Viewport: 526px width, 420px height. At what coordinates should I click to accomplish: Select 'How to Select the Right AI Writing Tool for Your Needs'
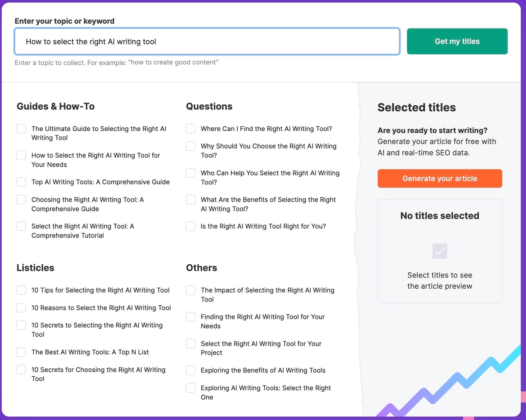tap(21, 155)
